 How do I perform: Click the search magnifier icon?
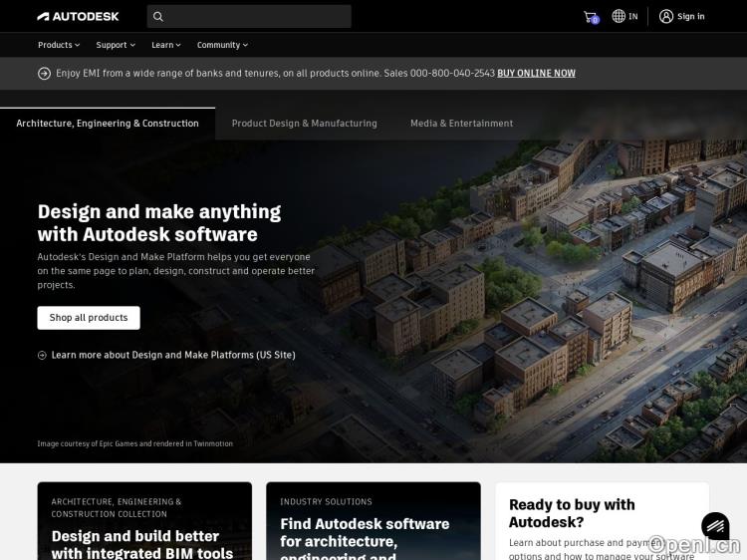click(x=158, y=16)
